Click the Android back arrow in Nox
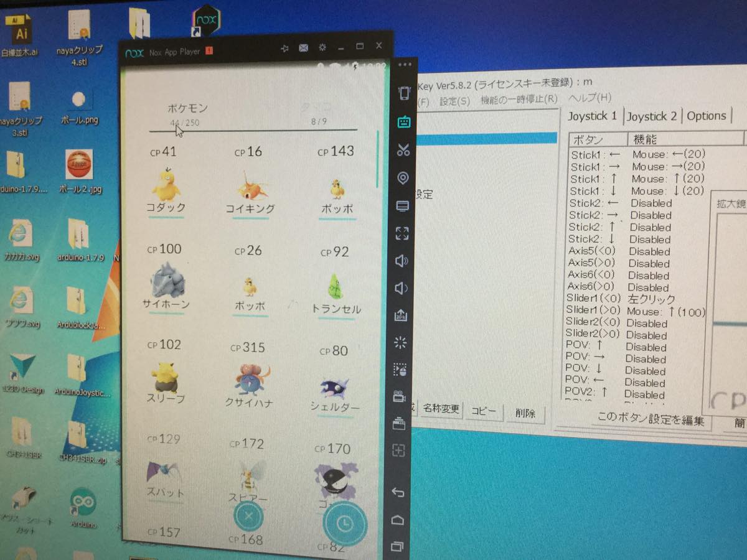Screen dimensions: 747x560 click(398, 493)
